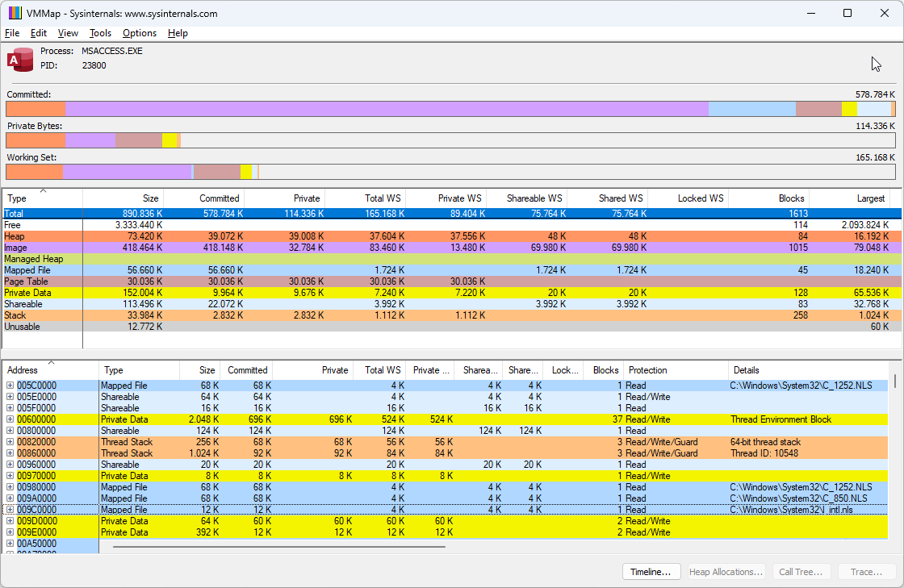Click the VMMap app icon in title bar
The image size is (904, 588).
pos(15,14)
